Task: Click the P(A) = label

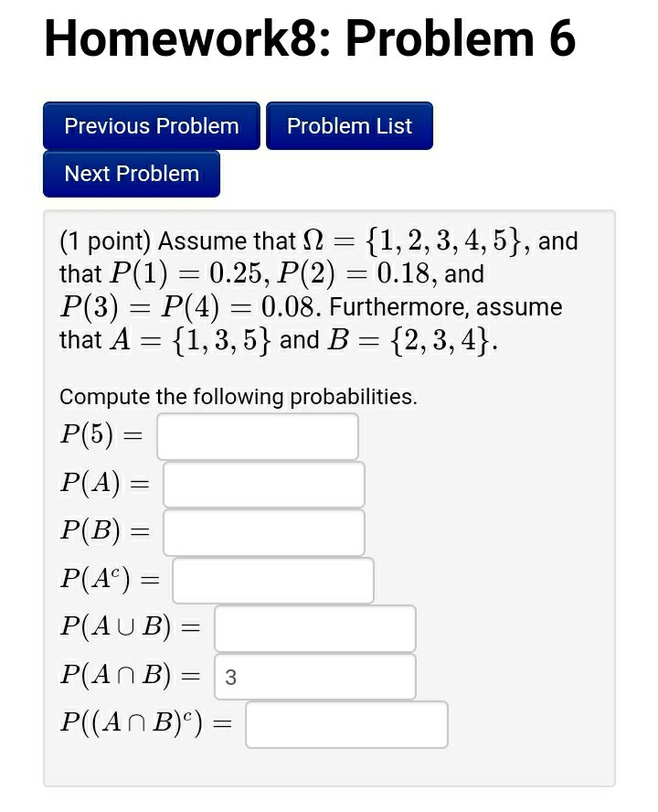Action: click(x=103, y=484)
